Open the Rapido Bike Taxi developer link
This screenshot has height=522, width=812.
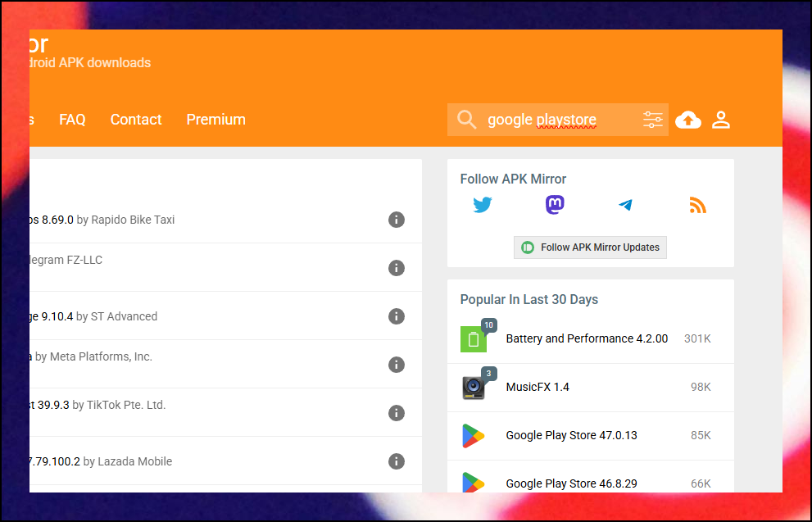[x=133, y=220]
